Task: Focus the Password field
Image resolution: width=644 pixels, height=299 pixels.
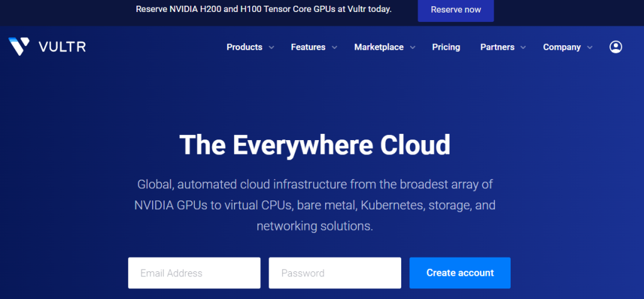Action: coord(335,273)
